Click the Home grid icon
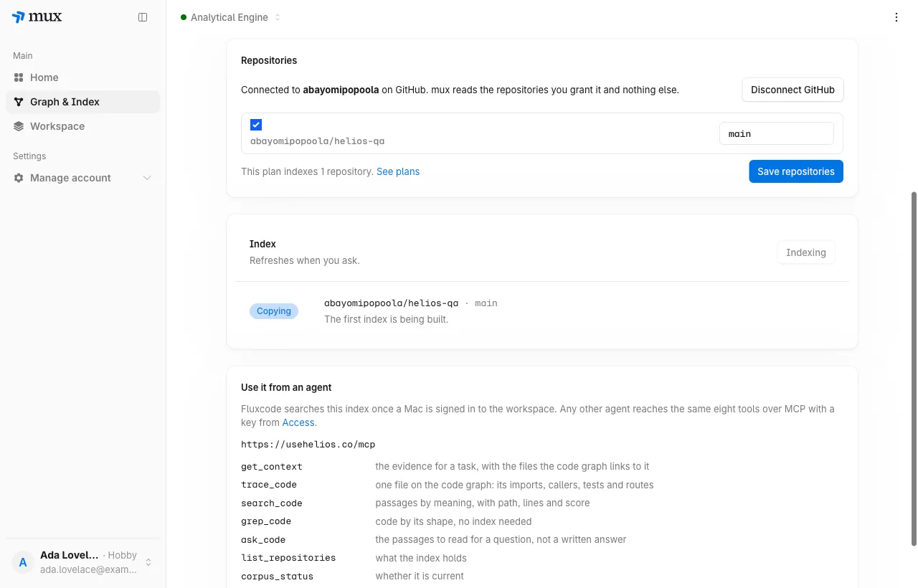The image size is (918, 588). tap(19, 77)
